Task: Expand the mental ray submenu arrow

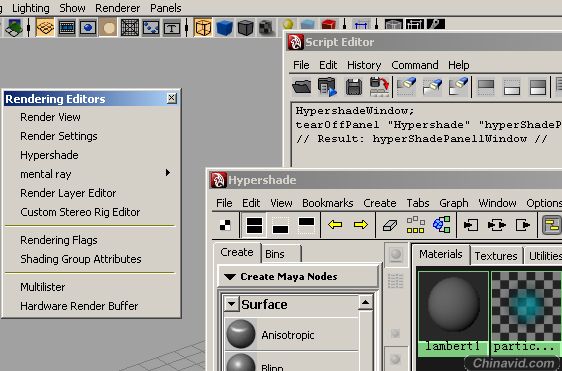Action: pos(167,173)
